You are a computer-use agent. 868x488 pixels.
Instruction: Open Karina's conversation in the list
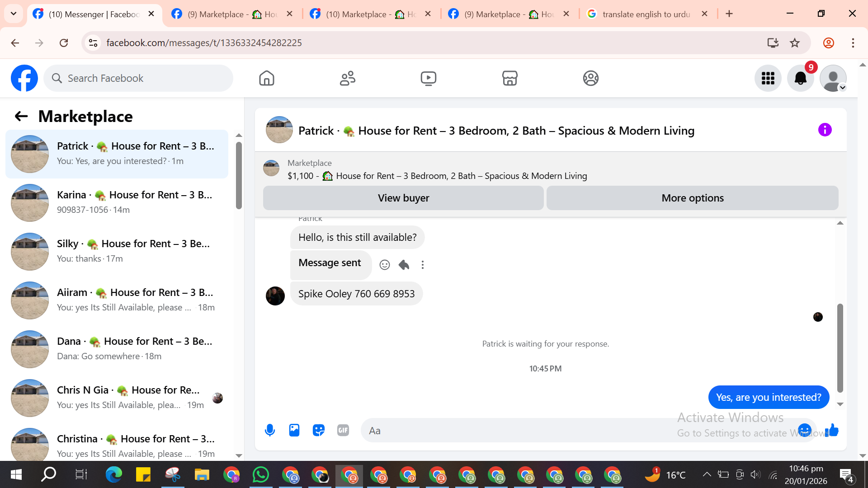pos(117,203)
